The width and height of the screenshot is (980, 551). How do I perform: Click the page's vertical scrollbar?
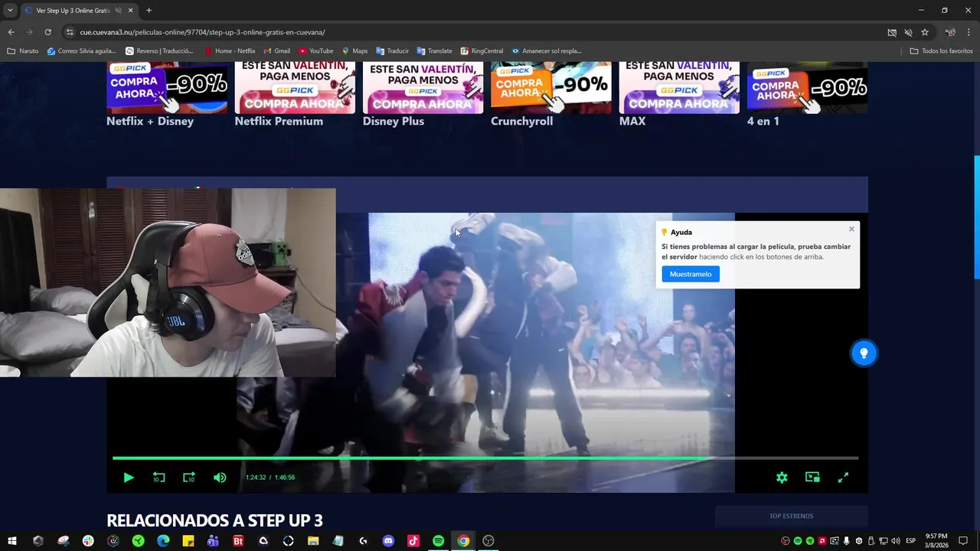(976, 218)
